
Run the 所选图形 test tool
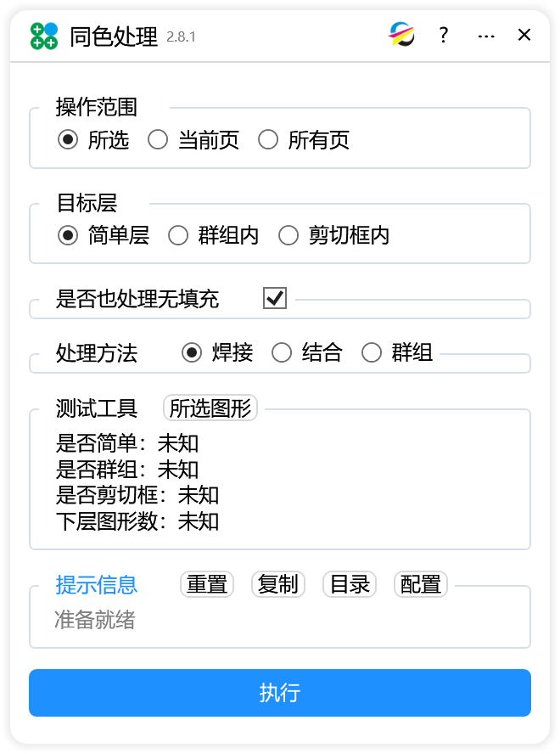(210, 408)
